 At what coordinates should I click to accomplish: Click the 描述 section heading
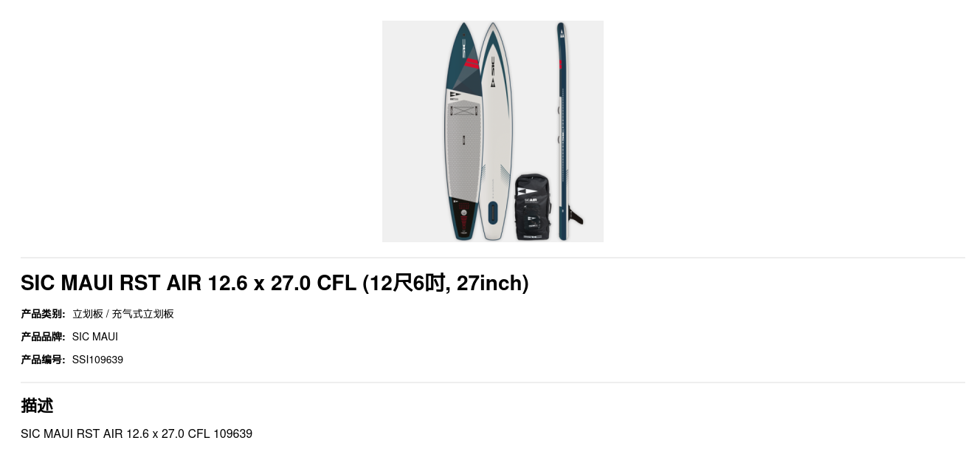(37, 405)
